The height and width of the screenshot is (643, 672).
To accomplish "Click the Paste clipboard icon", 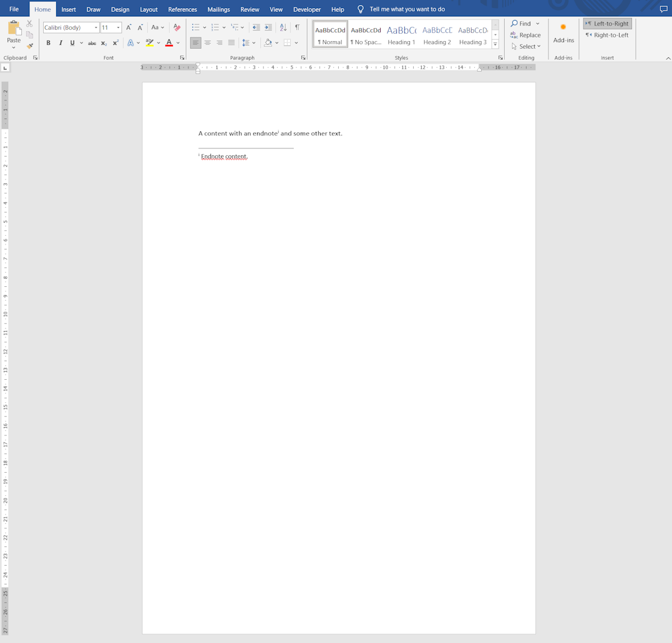I will coord(14,28).
